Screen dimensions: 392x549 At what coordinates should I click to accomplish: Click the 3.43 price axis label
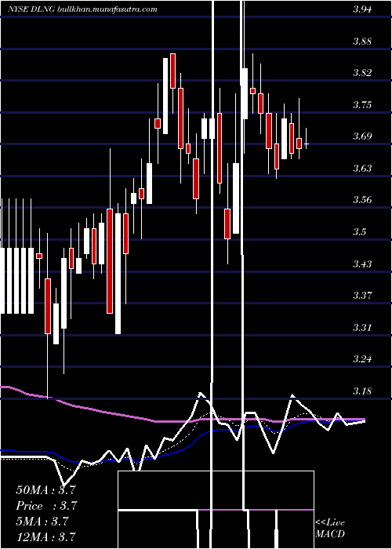[x=362, y=264]
